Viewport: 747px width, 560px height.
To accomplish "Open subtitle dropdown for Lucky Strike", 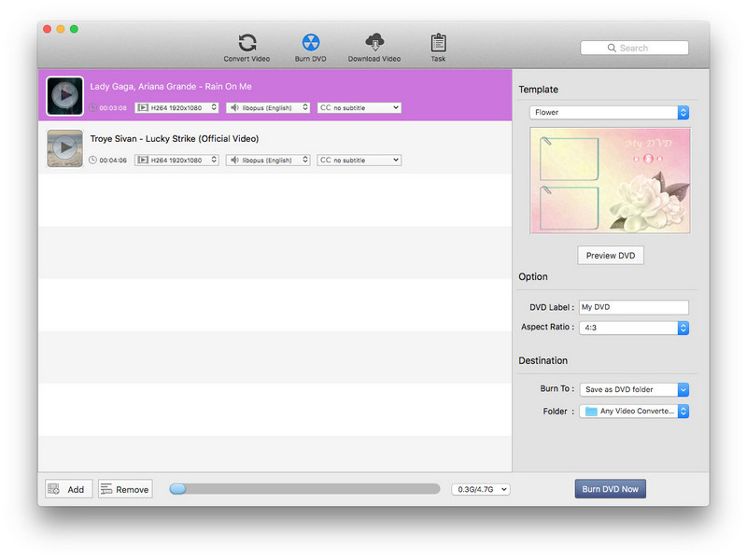I will point(359,160).
